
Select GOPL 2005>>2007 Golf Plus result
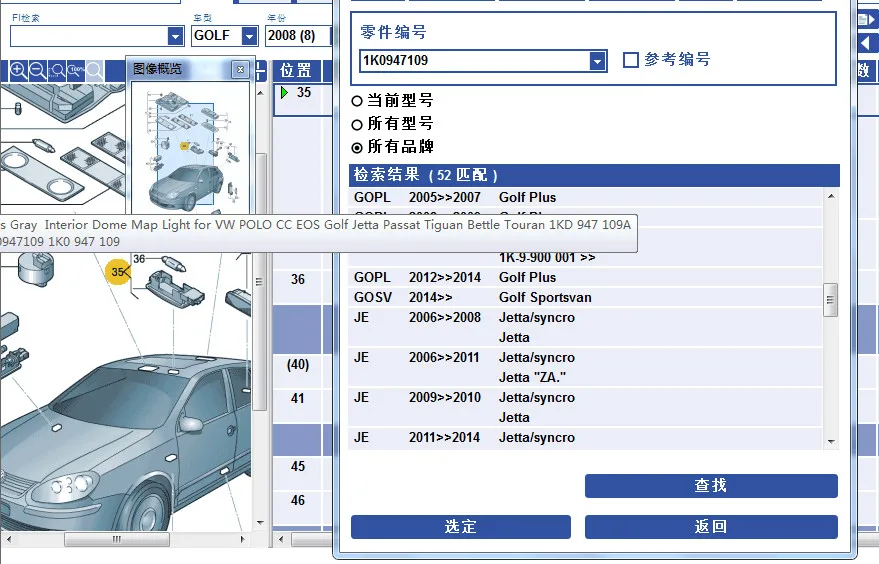point(585,197)
